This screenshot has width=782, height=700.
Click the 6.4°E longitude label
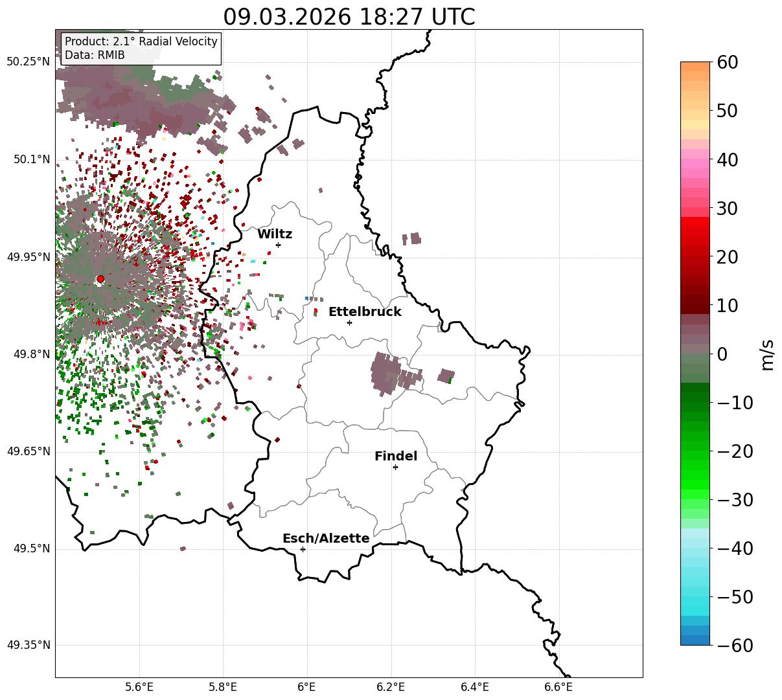pyautogui.click(x=475, y=687)
